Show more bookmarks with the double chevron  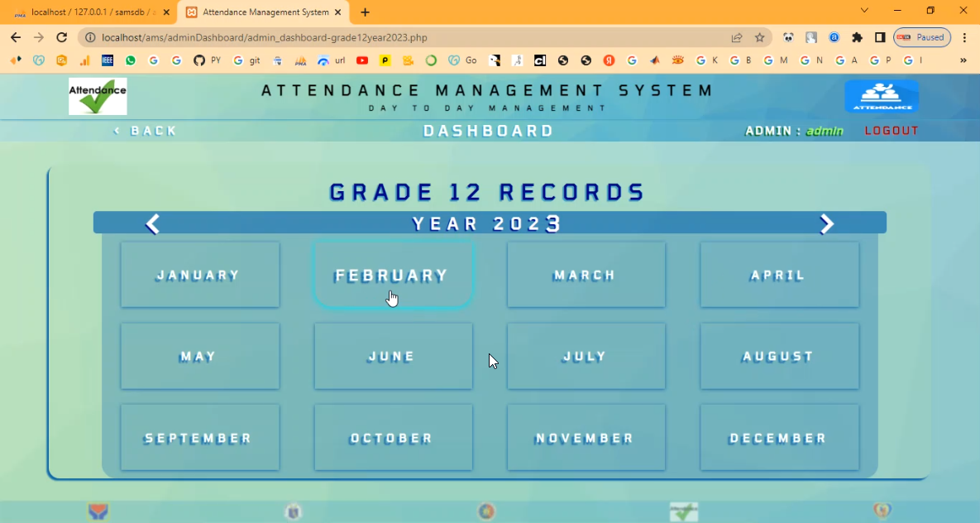click(963, 60)
